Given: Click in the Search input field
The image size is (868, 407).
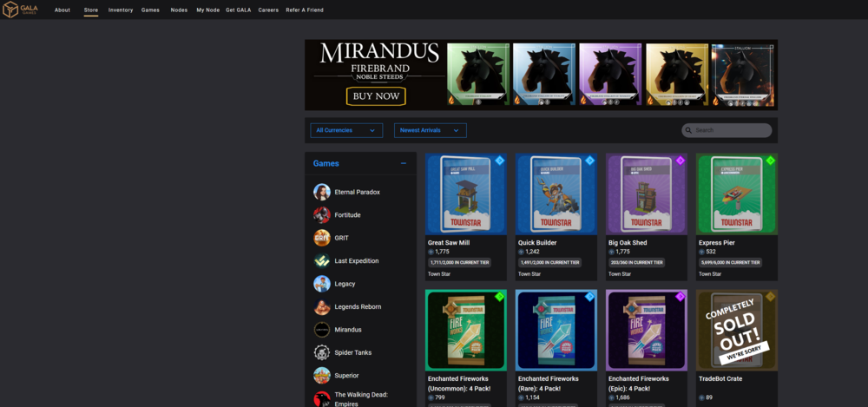Looking at the screenshot, I should [727, 131].
